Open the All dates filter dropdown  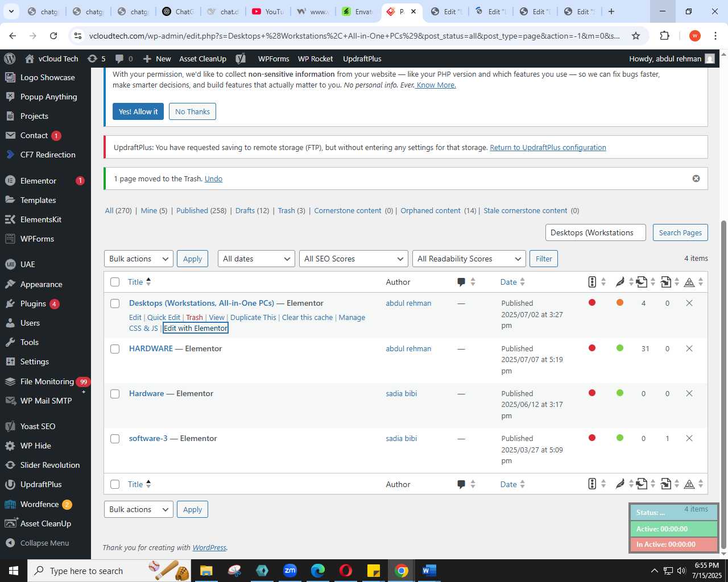coord(257,259)
